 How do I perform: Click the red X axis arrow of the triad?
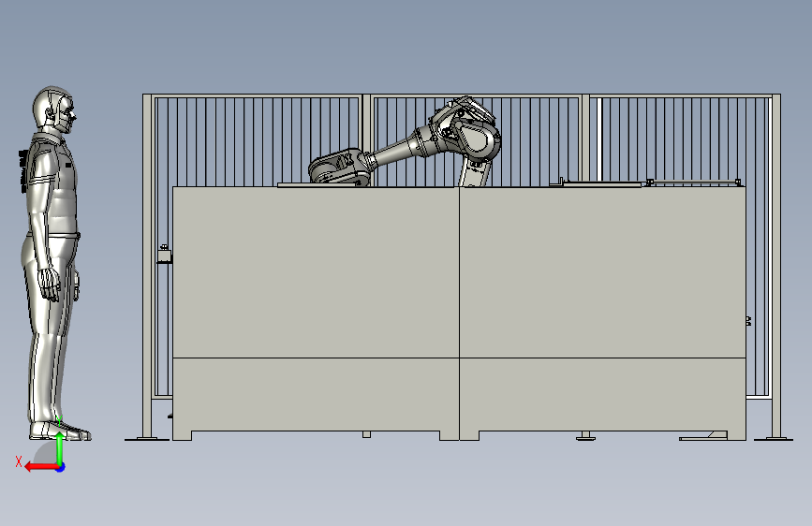[40, 467]
